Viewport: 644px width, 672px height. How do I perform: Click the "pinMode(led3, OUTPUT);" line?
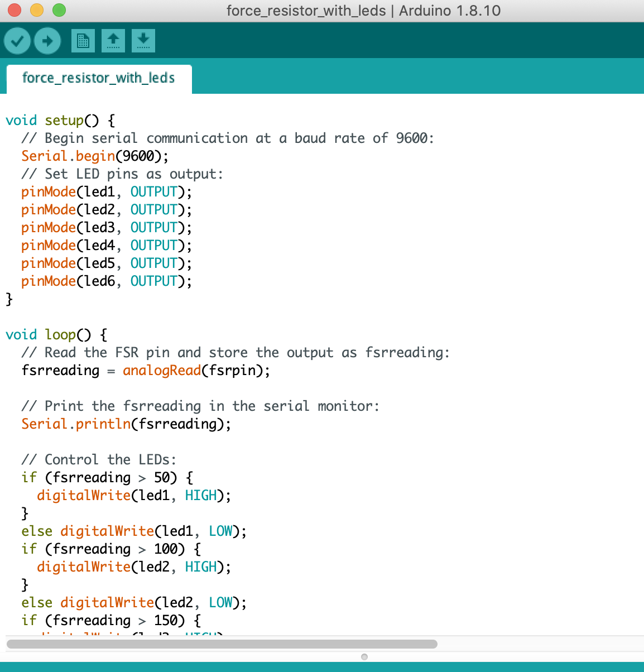[107, 228]
